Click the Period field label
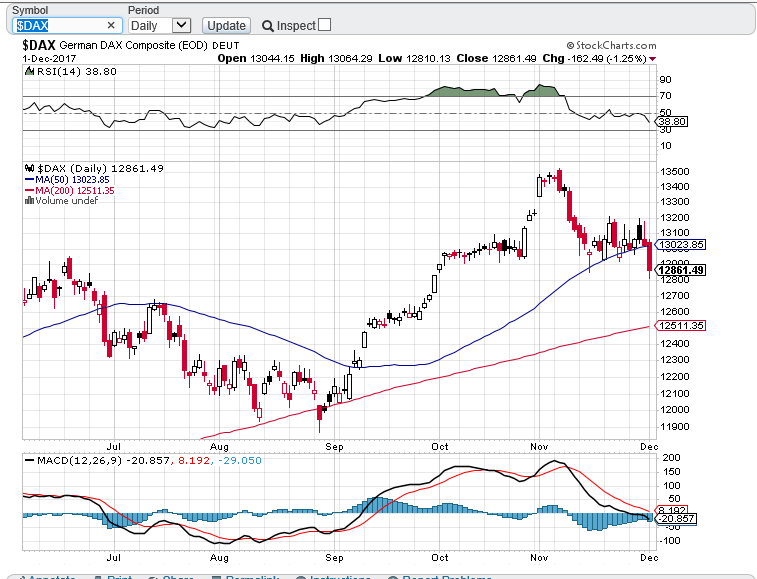The height and width of the screenshot is (579, 757). 143,10
